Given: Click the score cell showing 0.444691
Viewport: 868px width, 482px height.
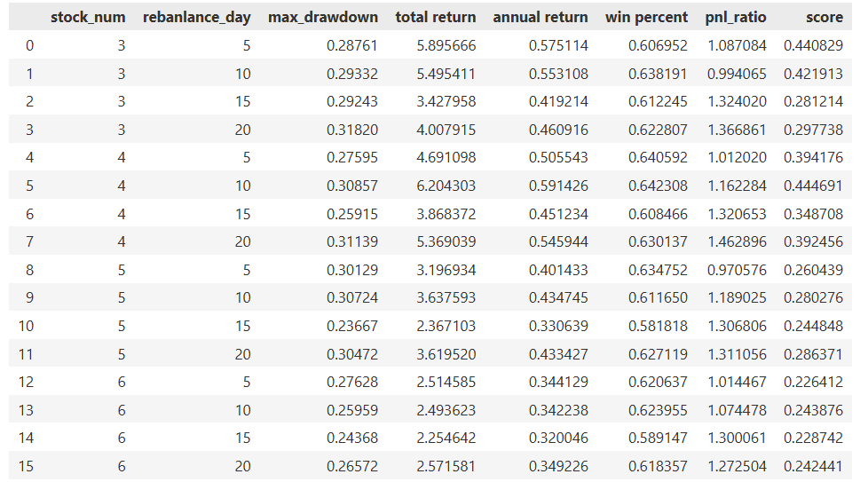Looking at the screenshot, I should click(813, 186).
